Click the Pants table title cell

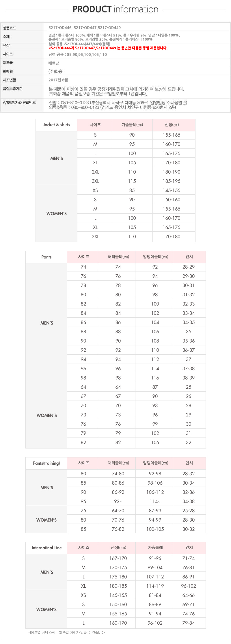(46, 257)
